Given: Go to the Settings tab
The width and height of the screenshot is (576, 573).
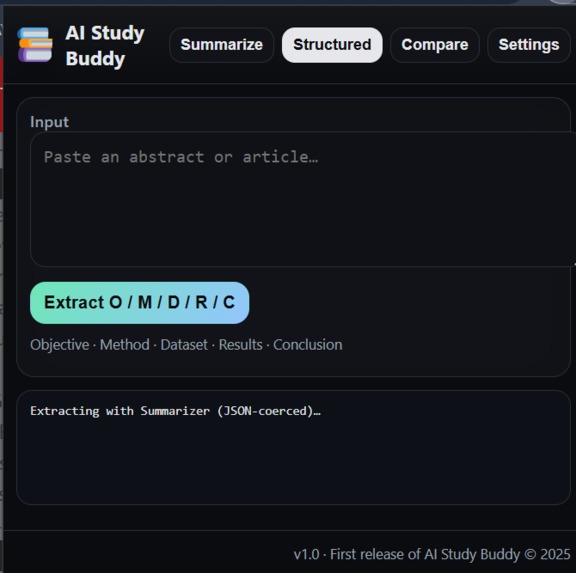Looking at the screenshot, I should point(529,45).
